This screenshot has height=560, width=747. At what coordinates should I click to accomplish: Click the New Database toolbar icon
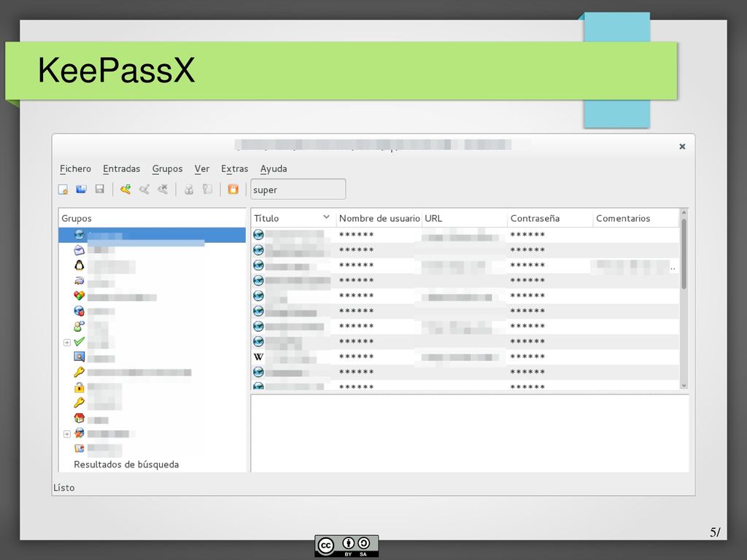tap(63, 190)
